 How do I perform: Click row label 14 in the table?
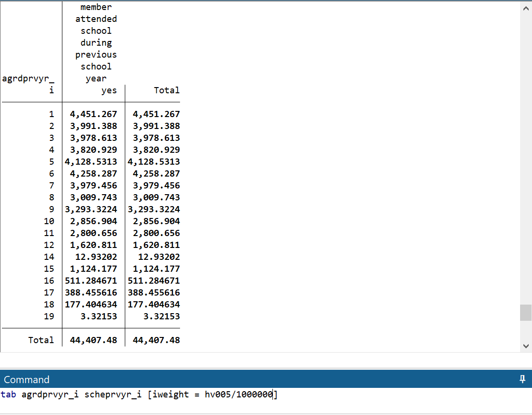click(49, 257)
